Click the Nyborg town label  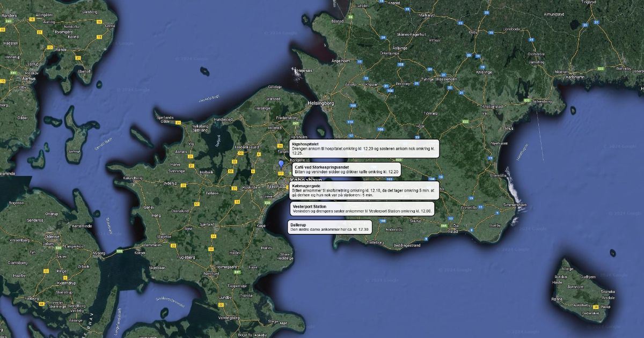pos(99,252)
